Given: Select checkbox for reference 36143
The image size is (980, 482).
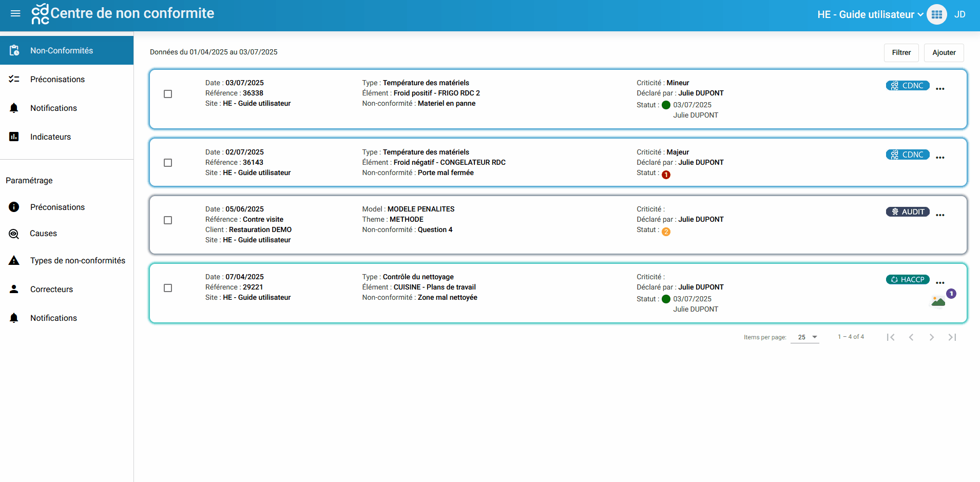Looking at the screenshot, I should [168, 163].
